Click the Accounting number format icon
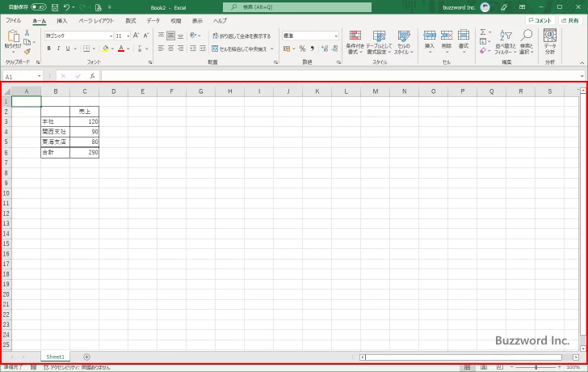 (x=287, y=49)
